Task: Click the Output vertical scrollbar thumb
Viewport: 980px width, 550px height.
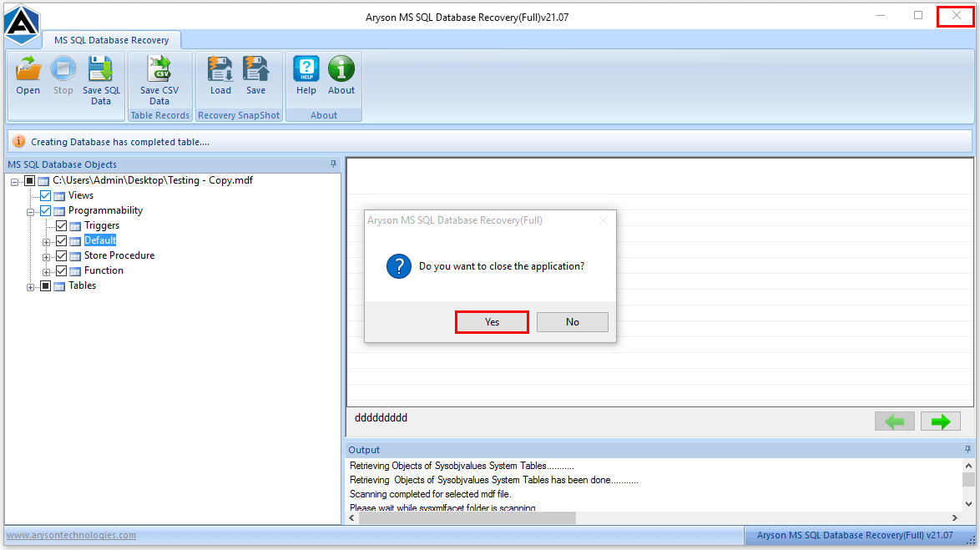Action: click(968, 479)
